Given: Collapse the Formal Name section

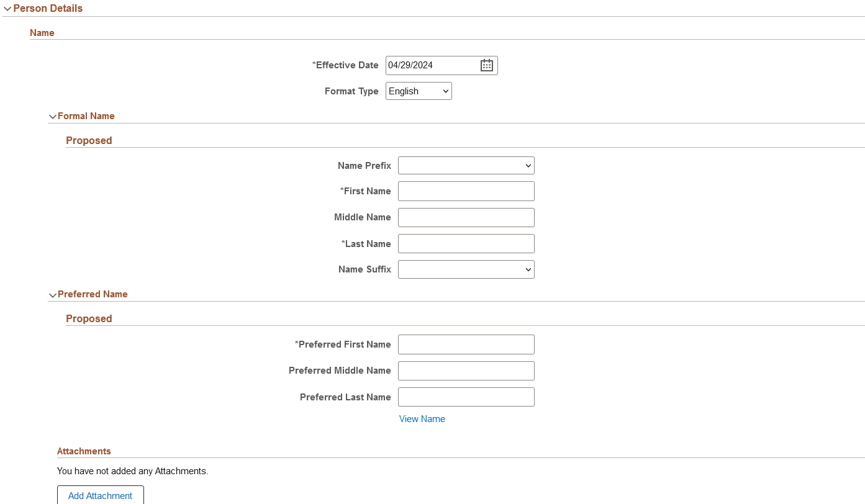Looking at the screenshot, I should tap(53, 116).
